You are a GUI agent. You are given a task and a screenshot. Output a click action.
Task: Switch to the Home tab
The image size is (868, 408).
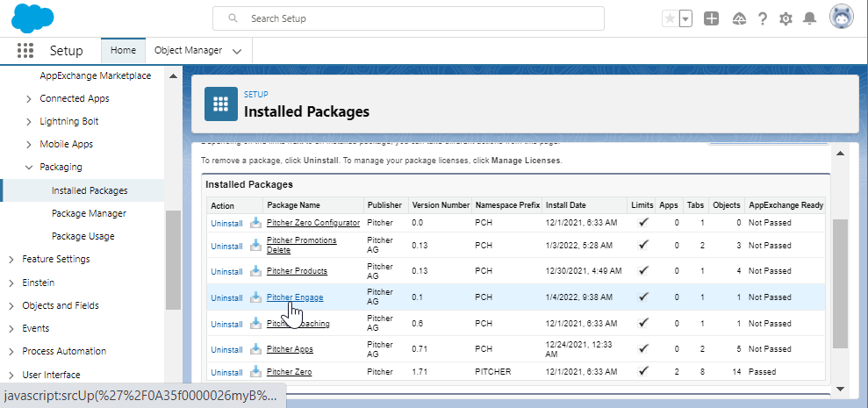click(123, 50)
